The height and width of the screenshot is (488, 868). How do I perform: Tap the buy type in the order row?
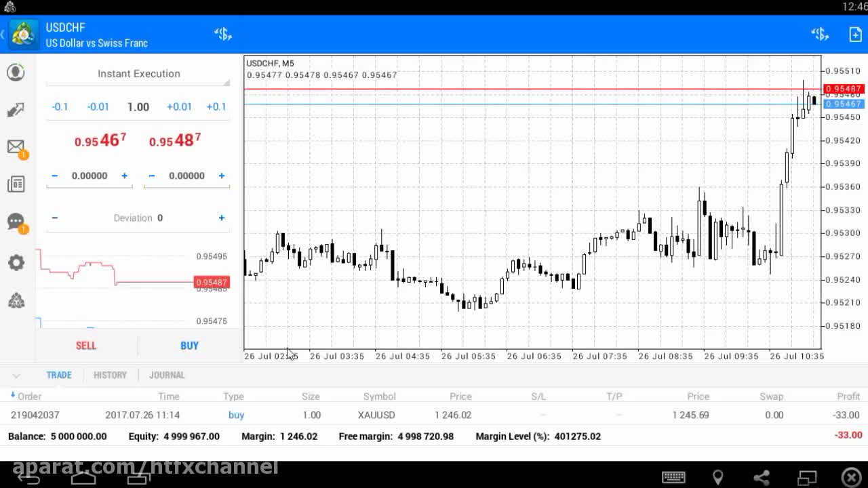pos(236,415)
